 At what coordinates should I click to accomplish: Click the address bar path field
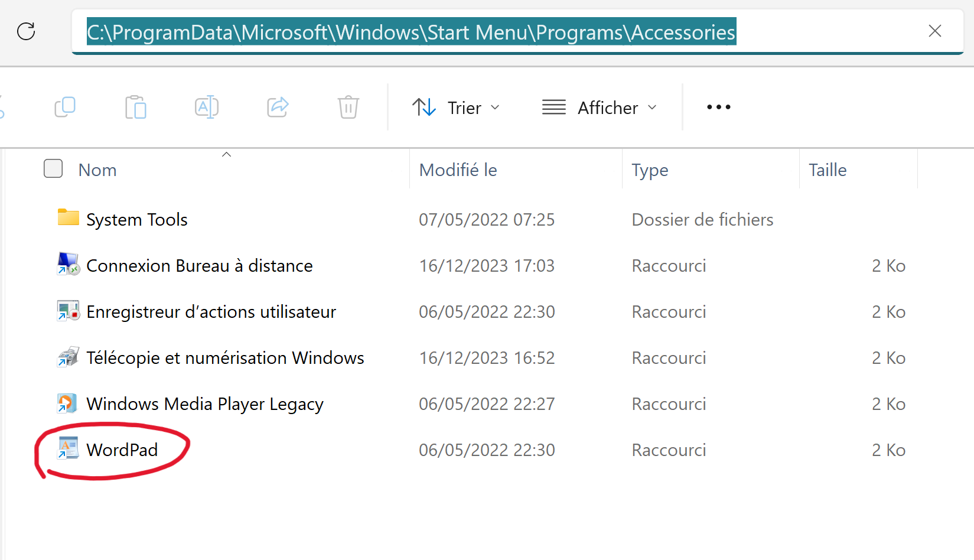click(x=517, y=32)
